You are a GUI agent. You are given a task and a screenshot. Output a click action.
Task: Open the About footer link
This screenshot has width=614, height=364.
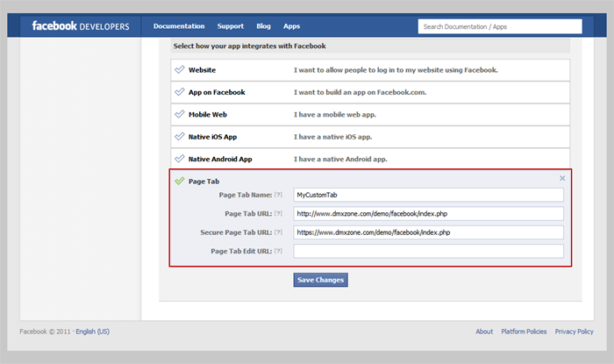tap(484, 332)
